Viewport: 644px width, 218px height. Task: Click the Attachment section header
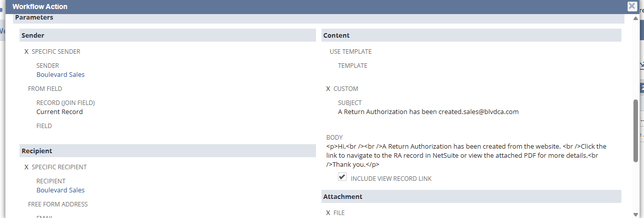343,196
